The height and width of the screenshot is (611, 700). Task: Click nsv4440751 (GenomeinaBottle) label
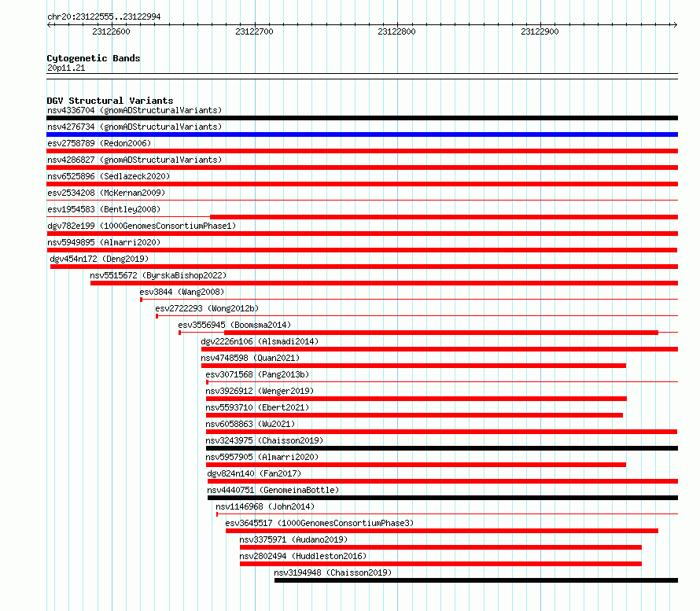point(273,490)
